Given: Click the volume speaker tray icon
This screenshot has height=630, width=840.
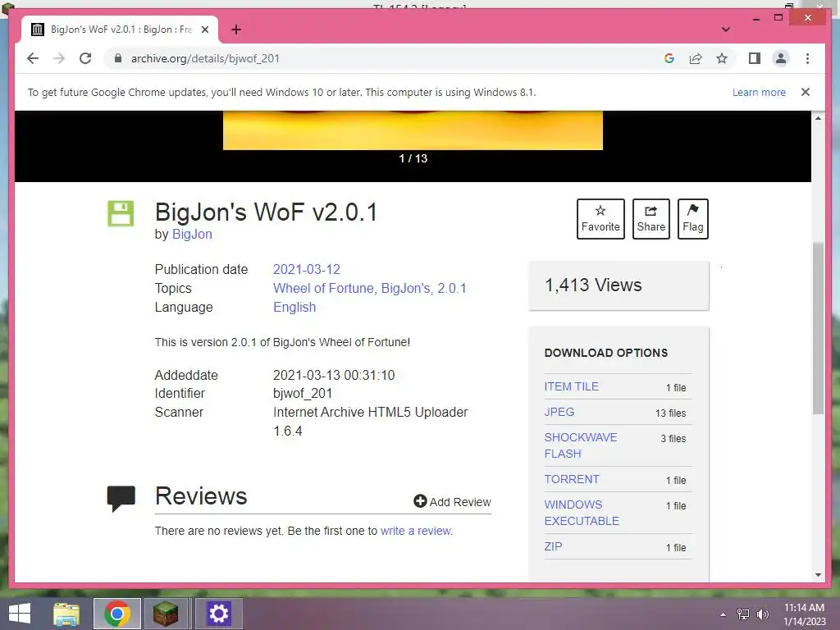Looking at the screenshot, I should pos(762,614).
